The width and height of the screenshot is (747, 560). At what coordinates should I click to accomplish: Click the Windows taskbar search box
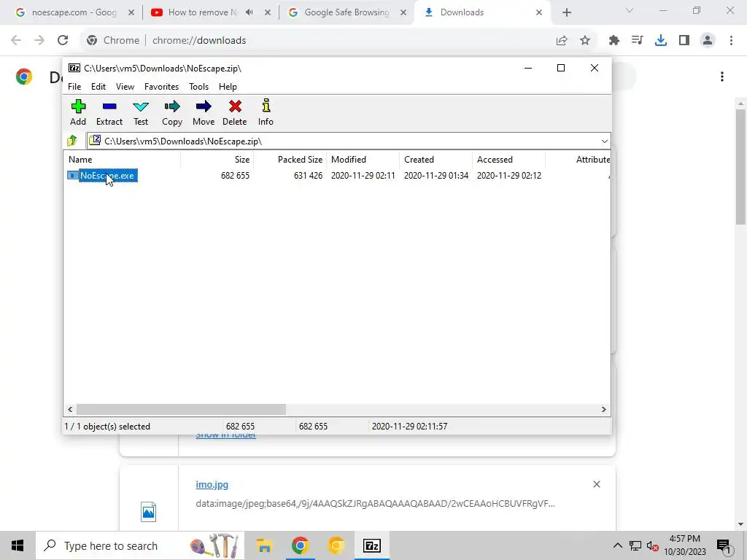tap(140, 545)
